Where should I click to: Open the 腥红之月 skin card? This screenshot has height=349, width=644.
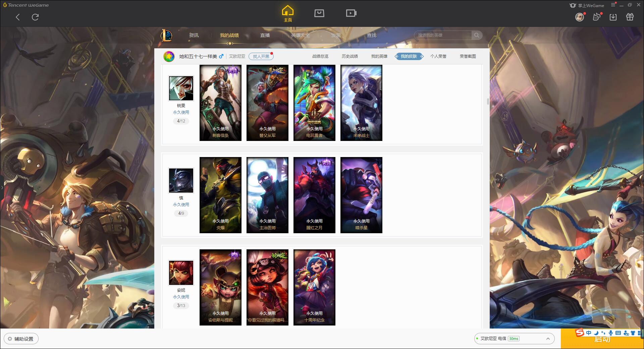314,195
